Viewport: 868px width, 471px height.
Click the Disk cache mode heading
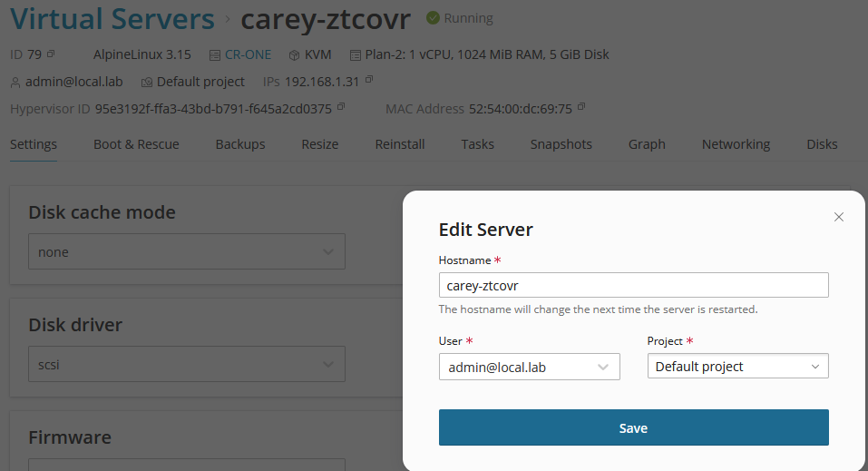pyautogui.click(x=102, y=212)
